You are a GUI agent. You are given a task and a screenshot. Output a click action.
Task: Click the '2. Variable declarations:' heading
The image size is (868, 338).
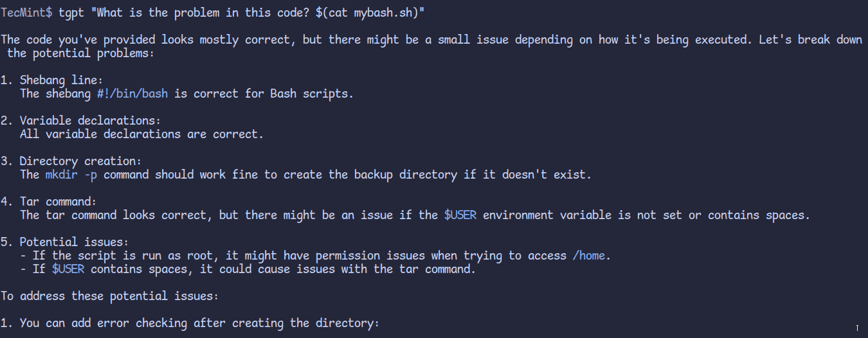click(81, 120)
